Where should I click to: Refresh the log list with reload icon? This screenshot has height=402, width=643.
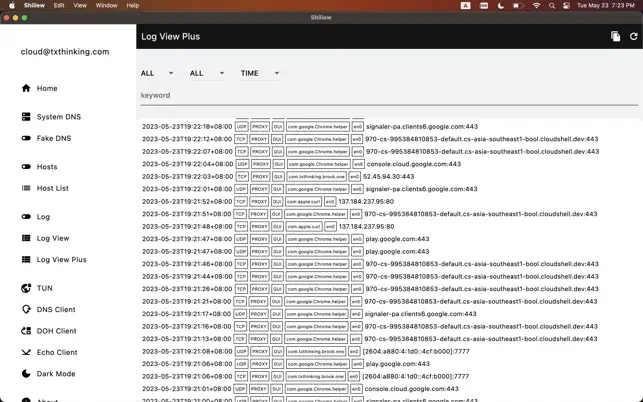(x=634, y=36)
